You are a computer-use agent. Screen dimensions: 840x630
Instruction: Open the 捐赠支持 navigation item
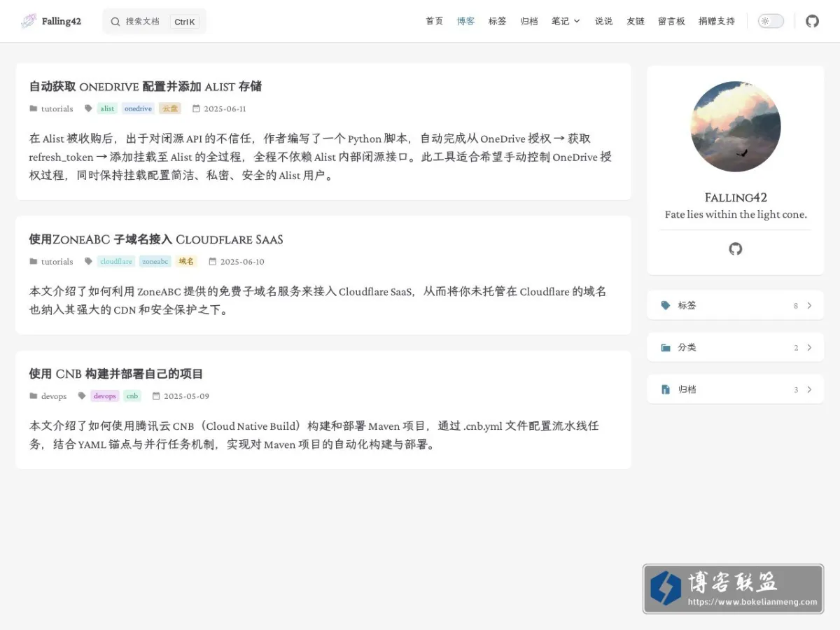[x=717, y=21]
